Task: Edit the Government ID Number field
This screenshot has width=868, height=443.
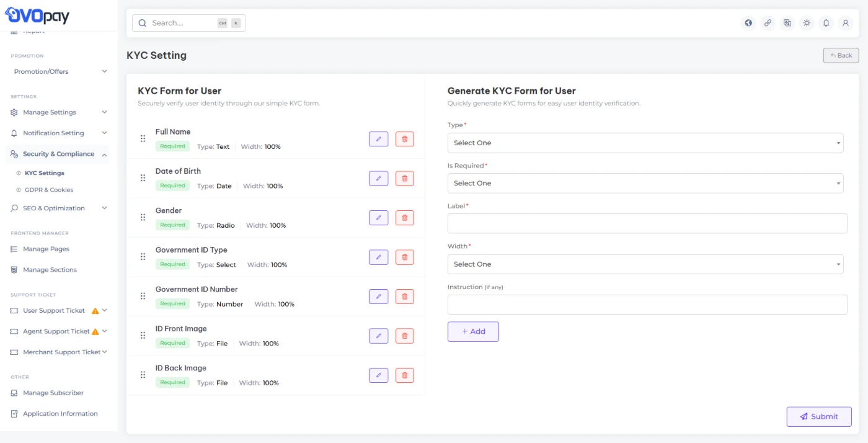Action: coord(378,297)
